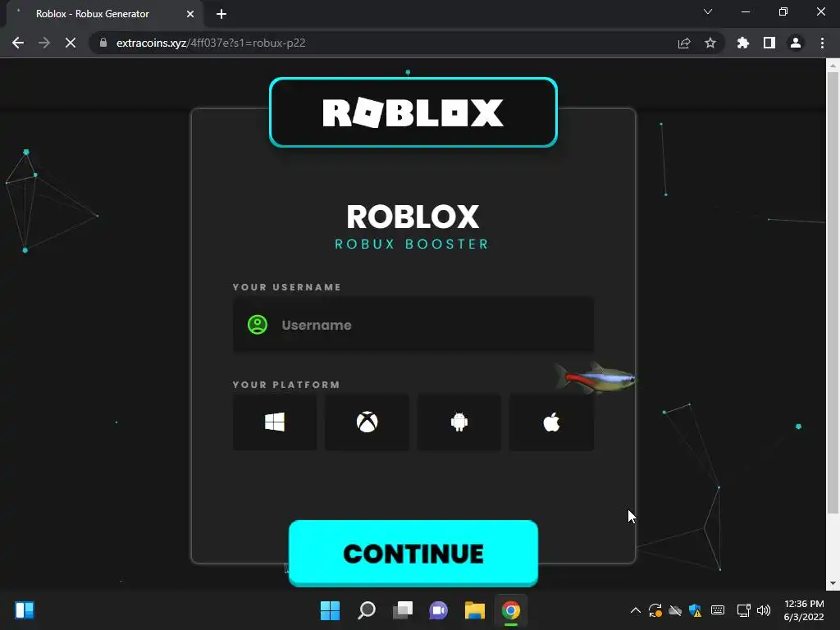Click the Roblox logo banner
Screen dimensions: 840x630
(x=413, y=112)
